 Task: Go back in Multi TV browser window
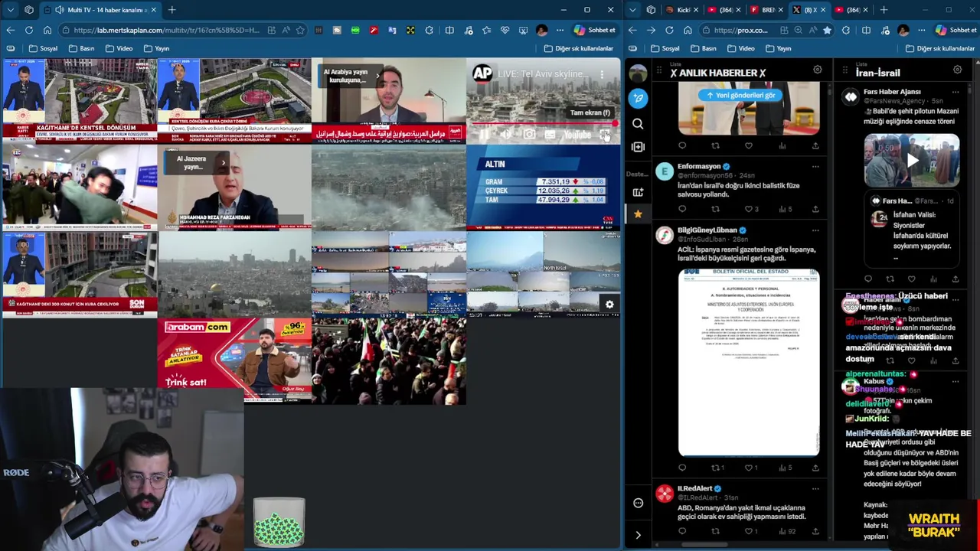click(x=10, y=30)
